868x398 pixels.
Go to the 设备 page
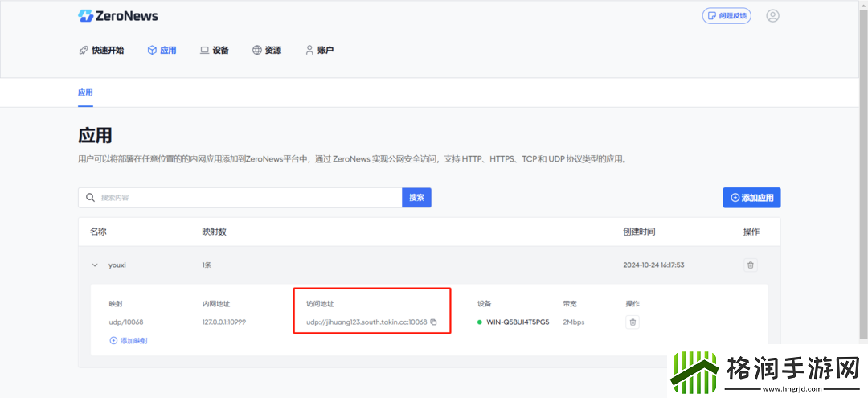tap(215, 50)
